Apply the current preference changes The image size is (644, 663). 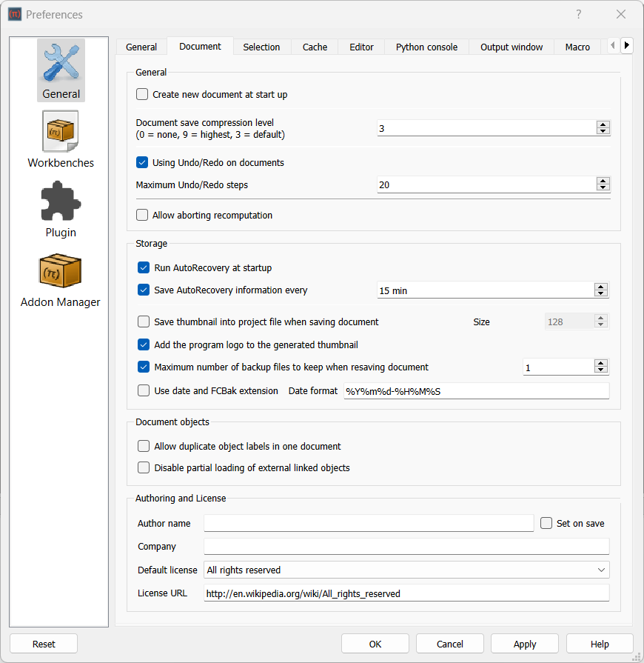[524, 643]
